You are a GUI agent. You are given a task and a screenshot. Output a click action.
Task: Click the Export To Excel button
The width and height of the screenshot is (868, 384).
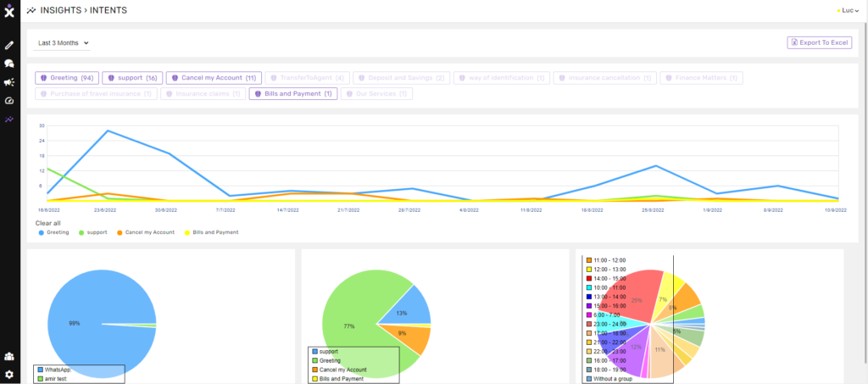pyautogui.click(x=820, y=42)
